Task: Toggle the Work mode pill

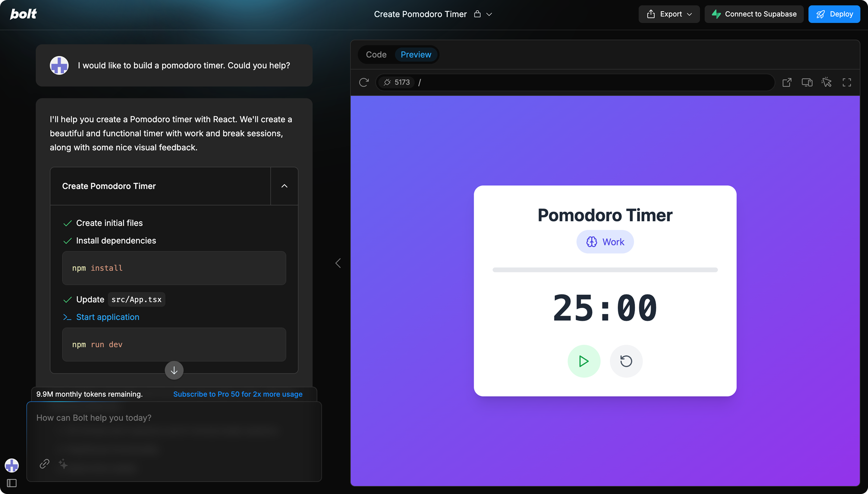Action: 605,242
